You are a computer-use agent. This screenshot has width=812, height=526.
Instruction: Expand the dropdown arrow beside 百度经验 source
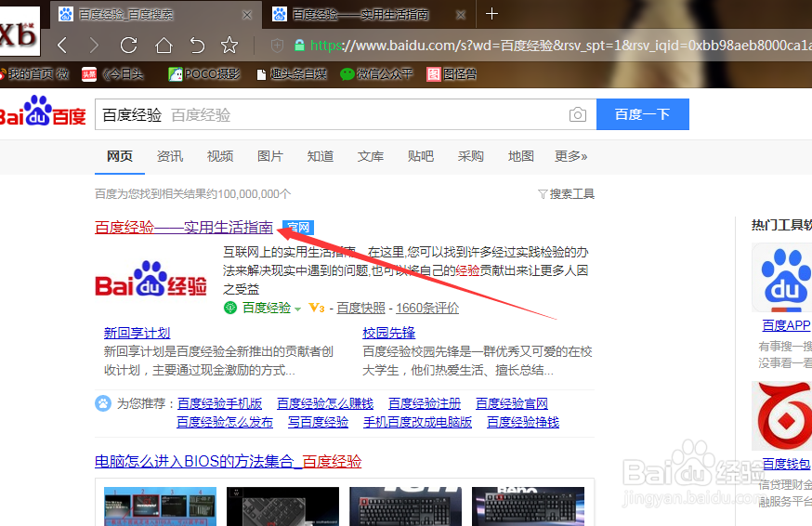point(298,309)
